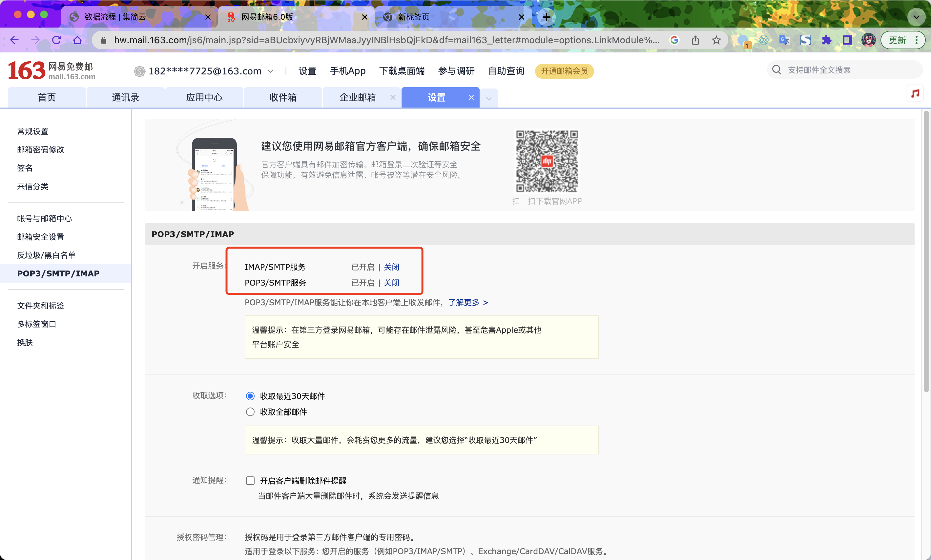Viewport: 931px width, 560px height.
Task: Click the share icon in address bar
Action: click(695, 40)
